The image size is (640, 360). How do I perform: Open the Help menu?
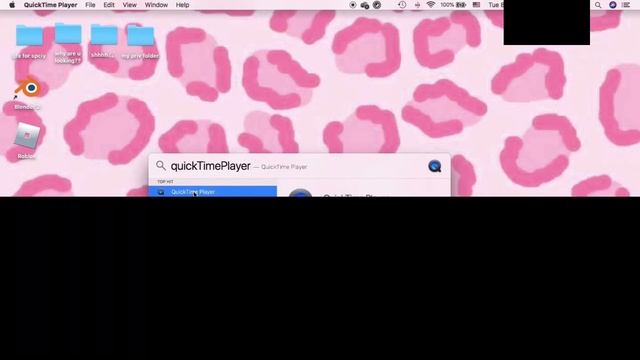182,5
